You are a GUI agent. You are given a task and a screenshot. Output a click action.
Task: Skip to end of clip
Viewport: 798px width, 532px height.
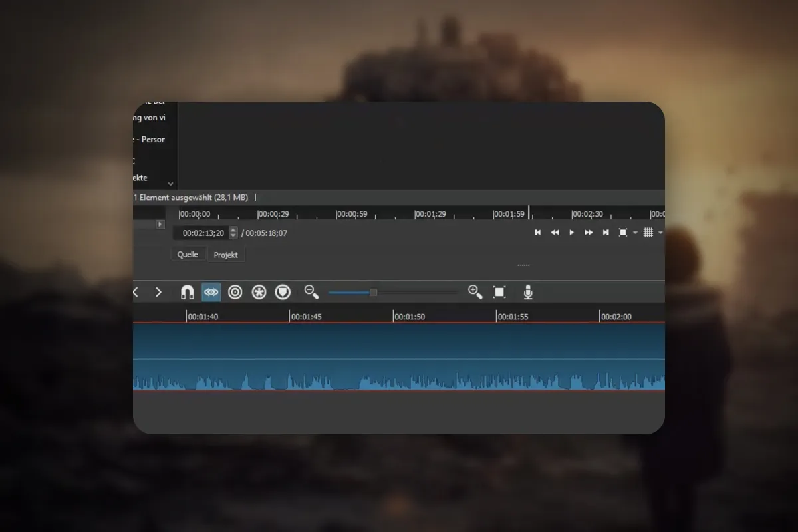tap(606, 233)
